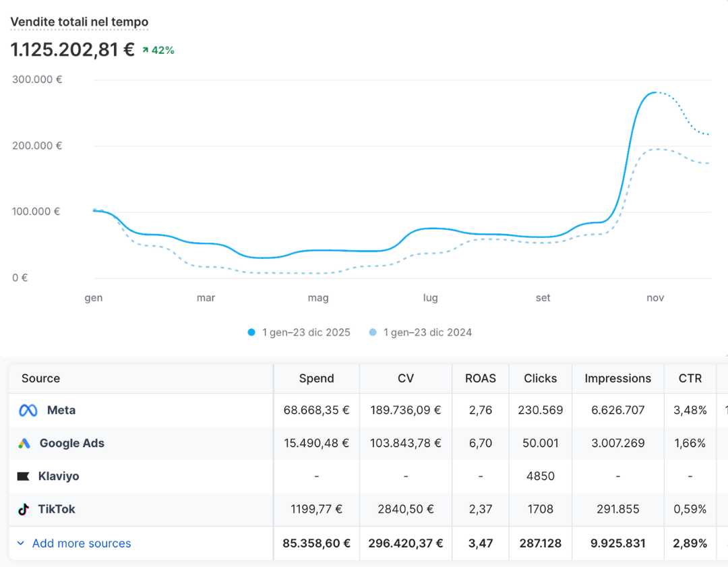728x567 pixels.
Task: Click the Meta logo icon
Action: (28, 411)
